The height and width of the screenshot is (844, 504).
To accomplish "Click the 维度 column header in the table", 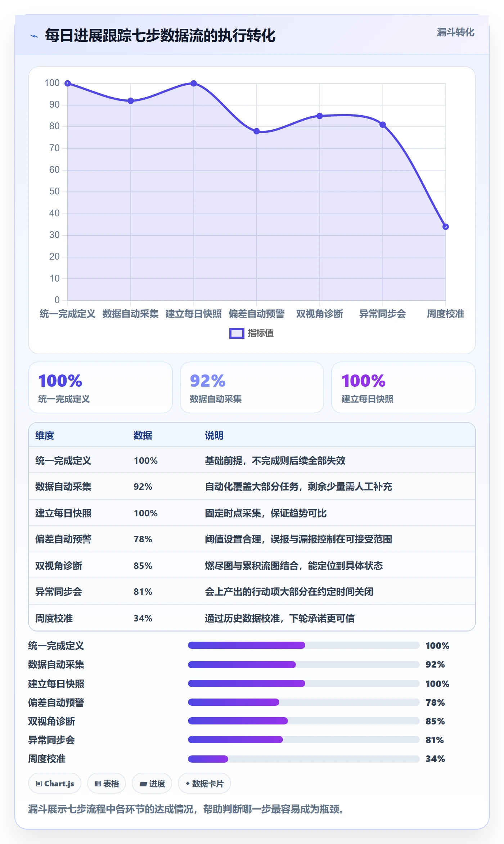I will [x=45, y=435].
